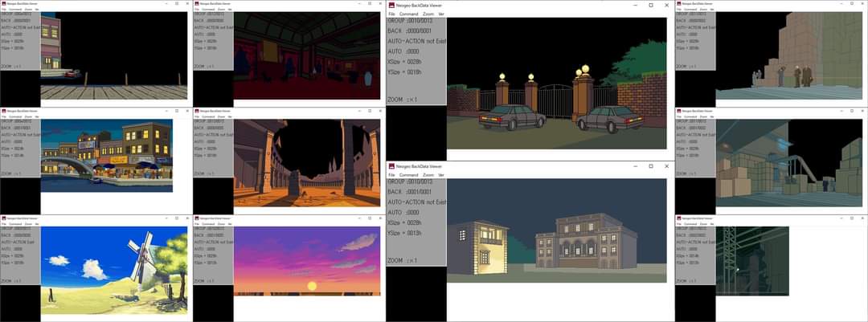Click 'ZOOM :x1' text in mansion building window
868x322 pixels.
402,261
